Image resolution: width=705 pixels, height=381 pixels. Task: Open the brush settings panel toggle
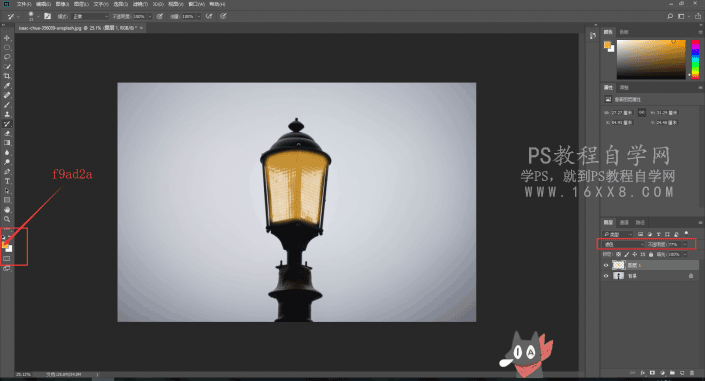tap(47, 16)
